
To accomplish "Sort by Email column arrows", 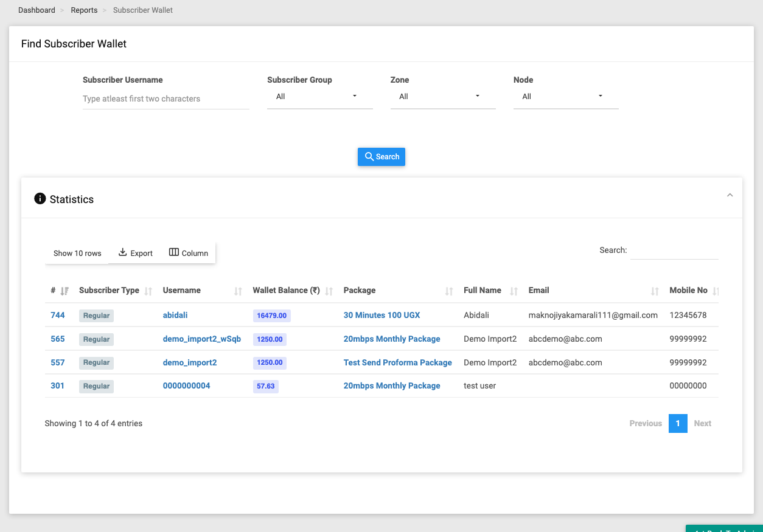I will tap(655, 291).
